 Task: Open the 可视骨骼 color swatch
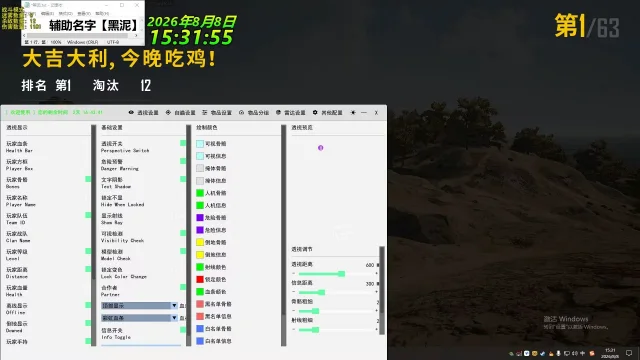[x=200, y=144]
